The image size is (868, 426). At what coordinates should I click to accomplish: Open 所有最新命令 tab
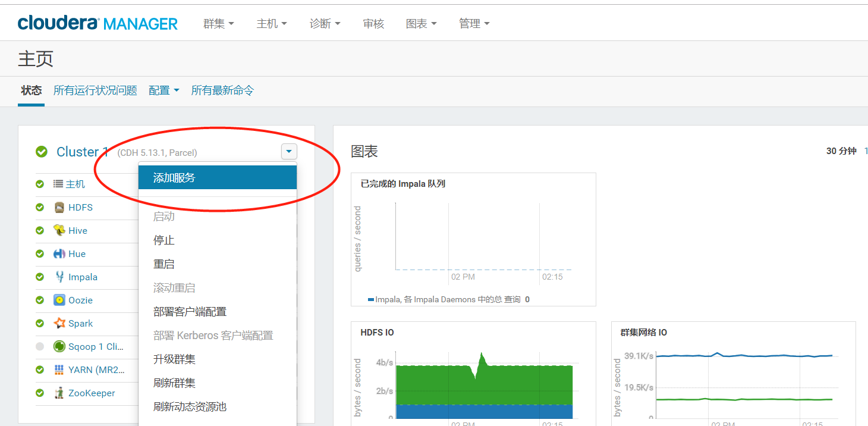[x=222, y=90]
